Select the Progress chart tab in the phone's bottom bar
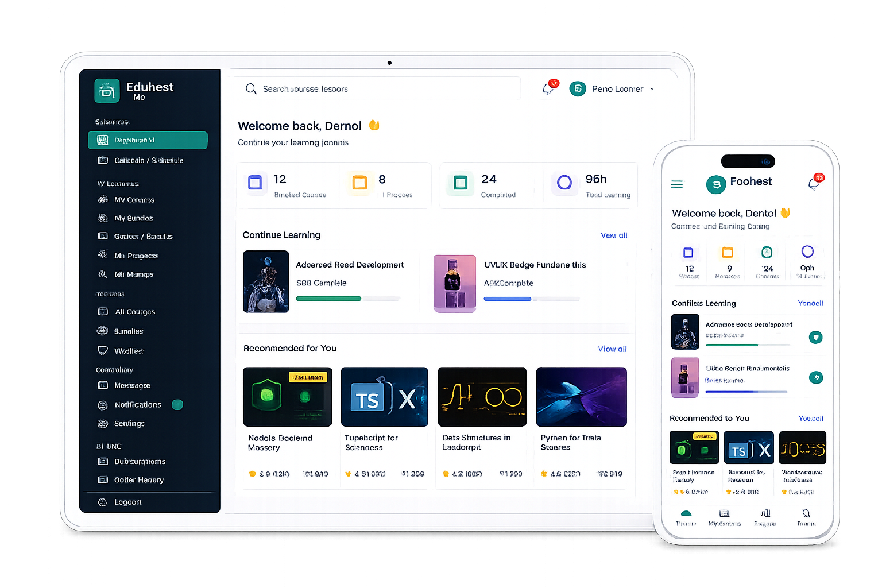The image size is (882, 588). click(x=765, y=517)
